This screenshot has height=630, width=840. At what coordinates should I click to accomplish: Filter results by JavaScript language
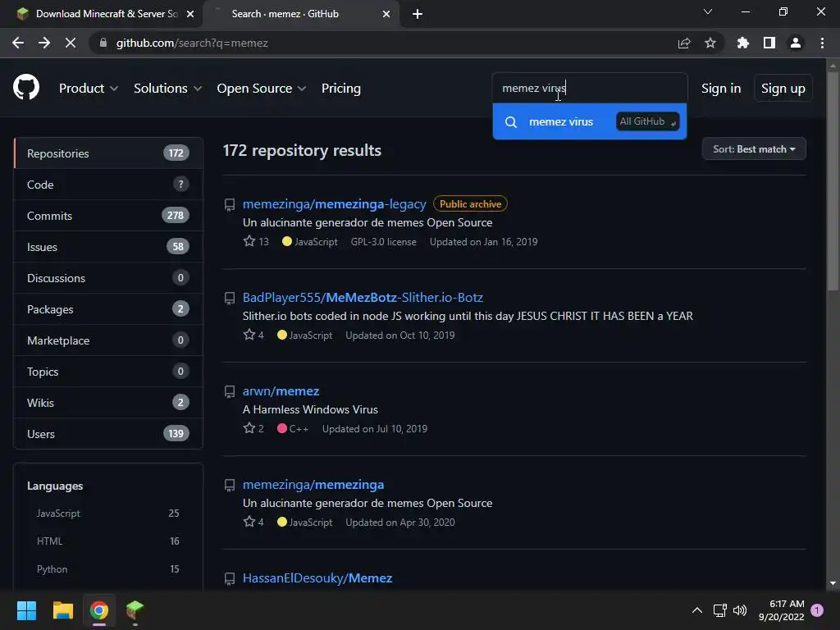tap(107, 514)
